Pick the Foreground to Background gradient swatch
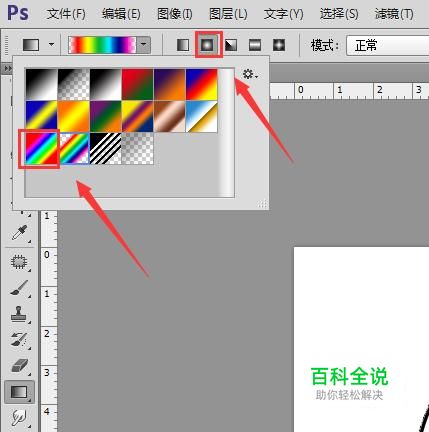Image resolution: width=429 pixels, height=432 pixels. pos(42,85)
